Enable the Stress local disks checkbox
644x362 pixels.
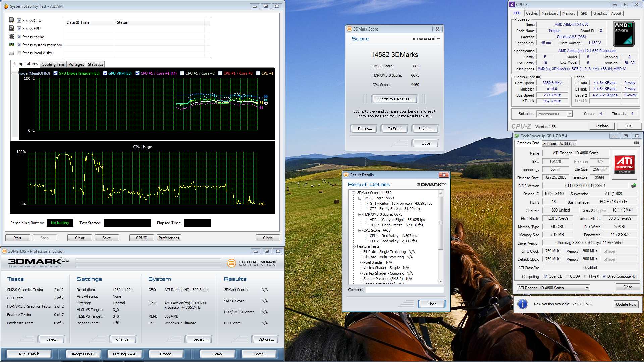click(19, 53)
